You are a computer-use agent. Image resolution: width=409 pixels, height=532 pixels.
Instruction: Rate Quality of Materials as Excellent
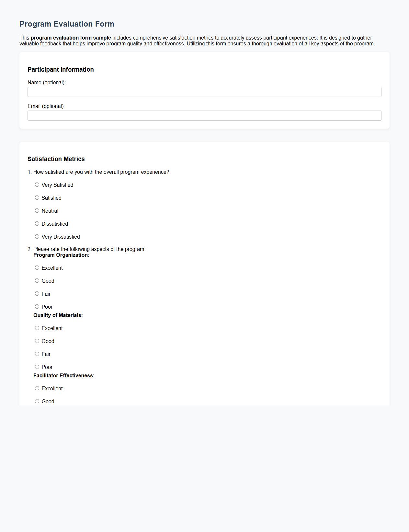click(x=37, y=327)
